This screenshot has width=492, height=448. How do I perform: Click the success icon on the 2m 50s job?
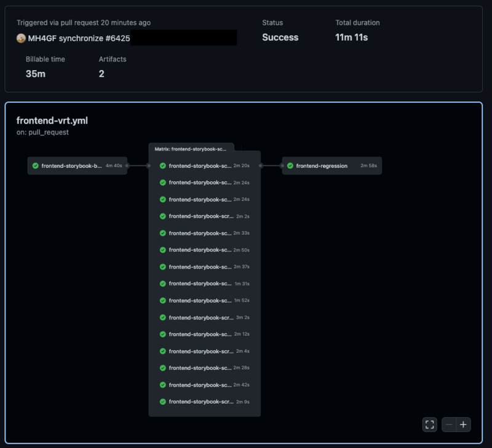[x=162, y=250]
